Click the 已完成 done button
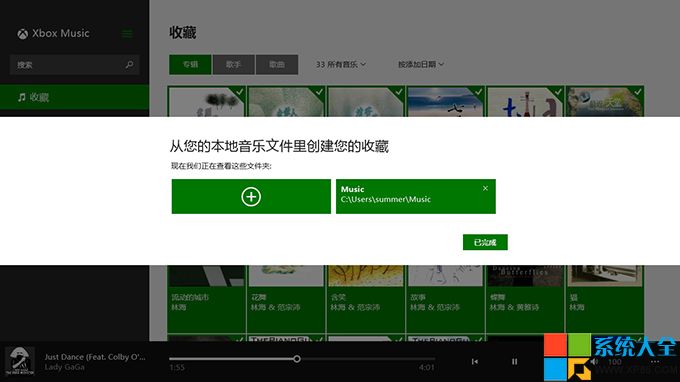Screen dimensions: 680x382 pyautogui.click(x=485, y=242)
